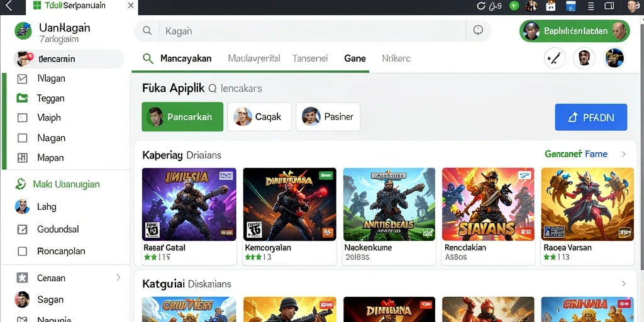The width and height of the screenshot is (644, 322).
Task: Click the magnifier icon in the search bar
Action: point(147,31)
